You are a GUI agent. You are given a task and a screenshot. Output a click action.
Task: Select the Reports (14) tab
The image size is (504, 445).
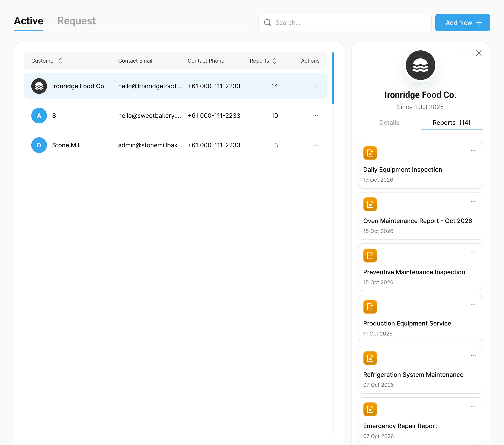click(x=451, y=123)
